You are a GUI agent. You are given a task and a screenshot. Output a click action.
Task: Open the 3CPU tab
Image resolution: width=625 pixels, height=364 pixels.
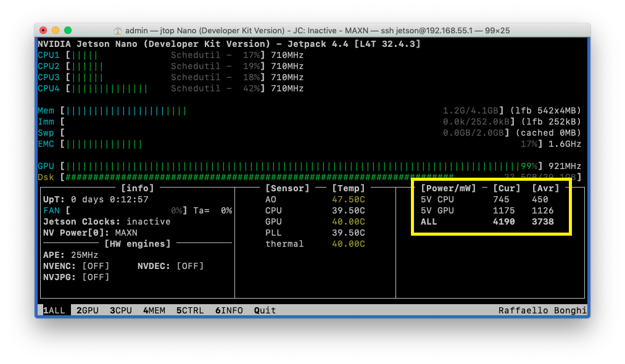point(121,310)
